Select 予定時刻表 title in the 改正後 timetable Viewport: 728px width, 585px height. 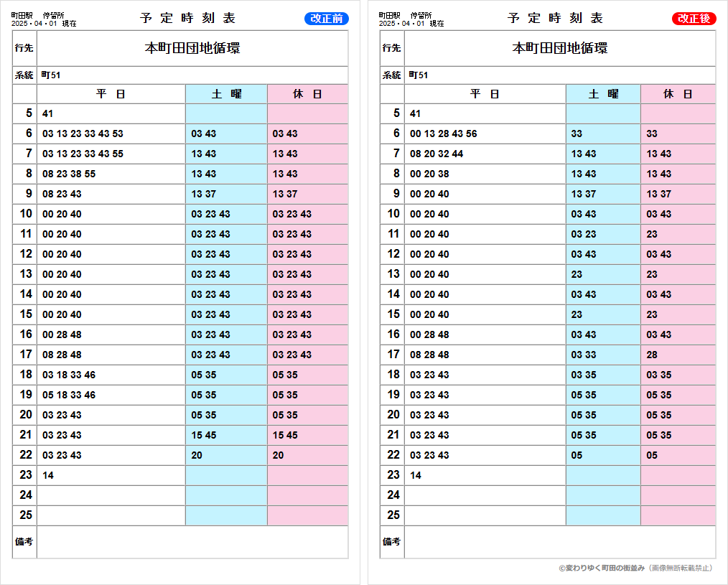click(x=556, y=18)
